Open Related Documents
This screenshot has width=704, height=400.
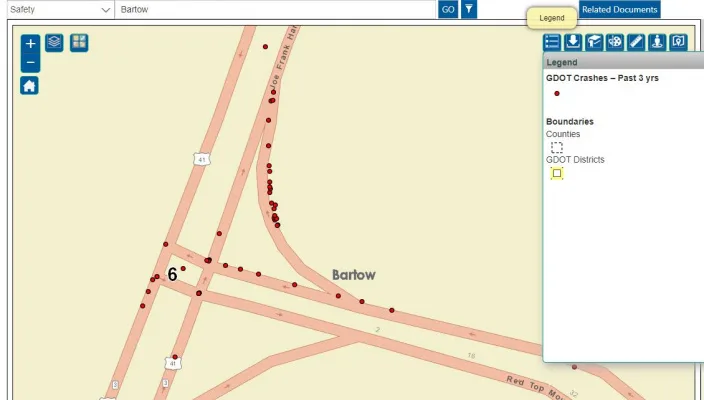(x=620, y=9)
